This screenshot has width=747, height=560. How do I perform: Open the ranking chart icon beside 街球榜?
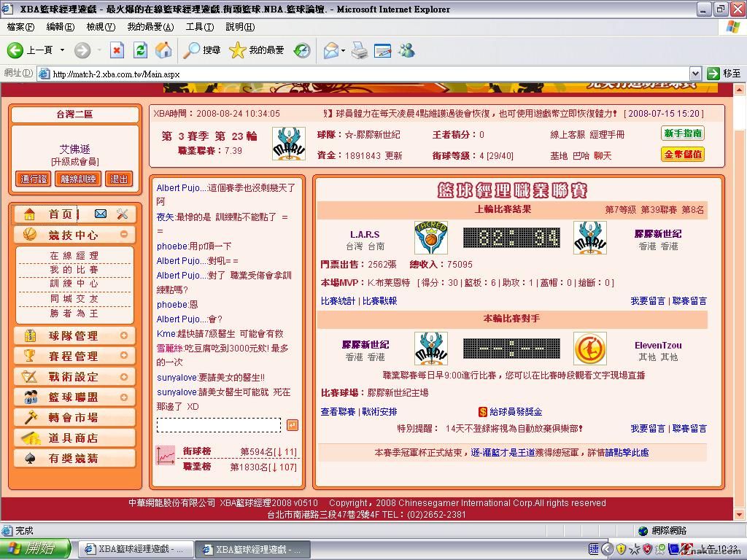coord(166,456)
